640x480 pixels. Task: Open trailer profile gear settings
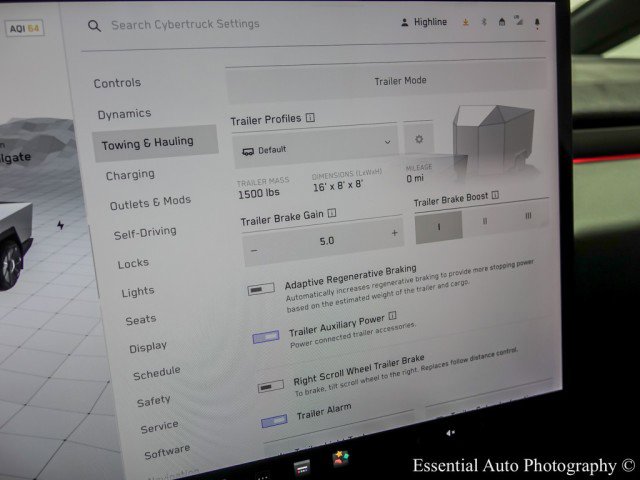pyautogui.click(x=419, y=139)
